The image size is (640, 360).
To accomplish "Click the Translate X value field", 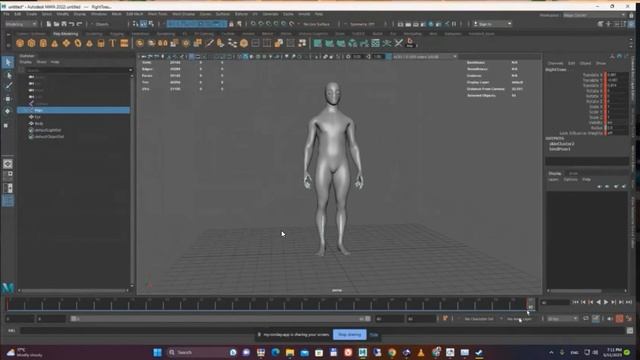I will click(x=617, y=75).
